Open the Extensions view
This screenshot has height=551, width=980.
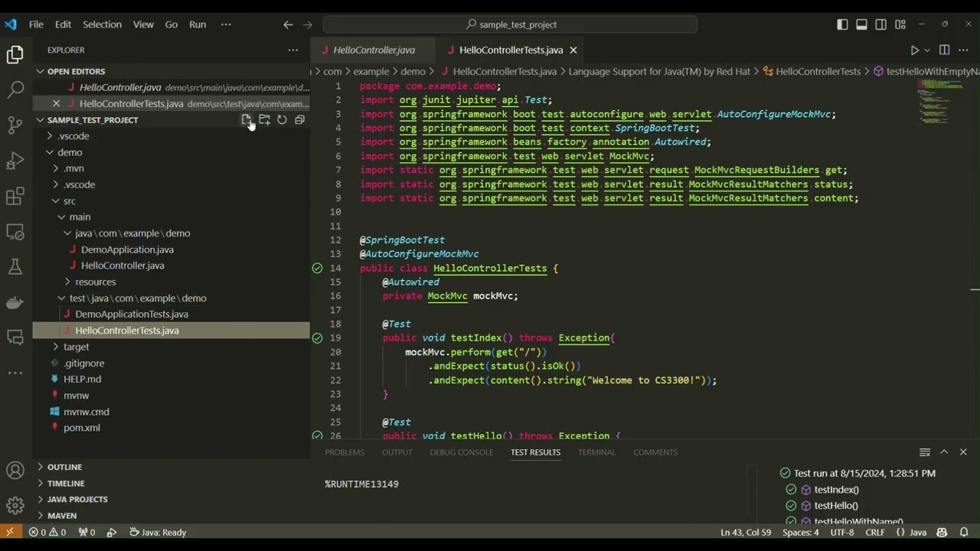coord(15,197)
